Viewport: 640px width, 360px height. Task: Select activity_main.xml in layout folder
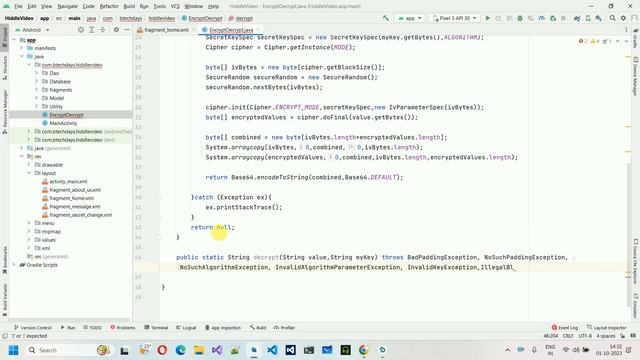[68, 181]
